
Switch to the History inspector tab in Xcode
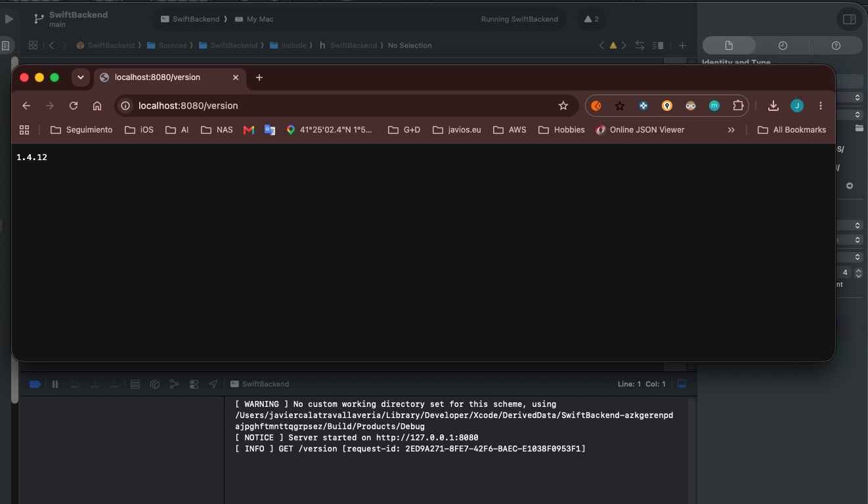click(x=783, y=45)
